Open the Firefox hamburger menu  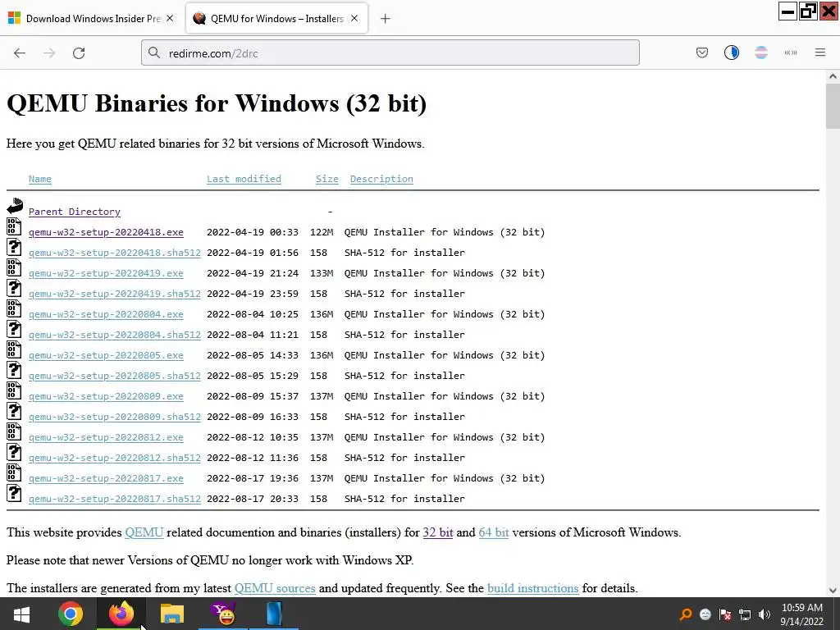[x=820, y=52]
